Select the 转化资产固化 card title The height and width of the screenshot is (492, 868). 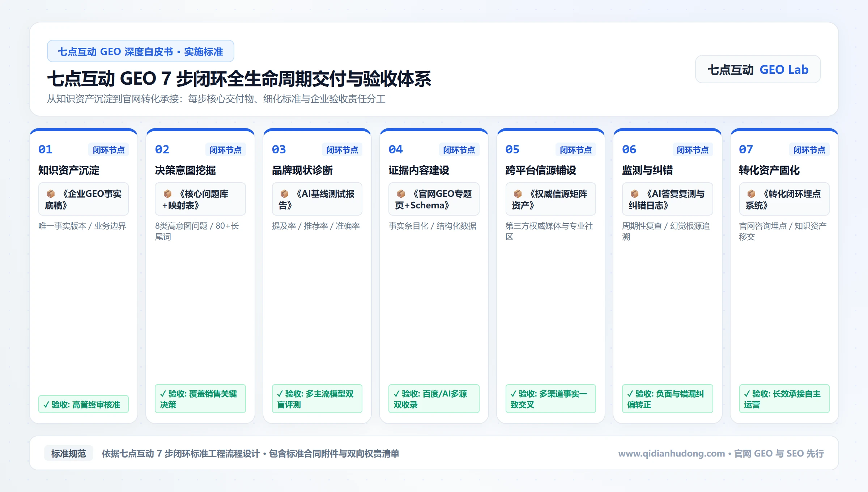click(769, 170)
